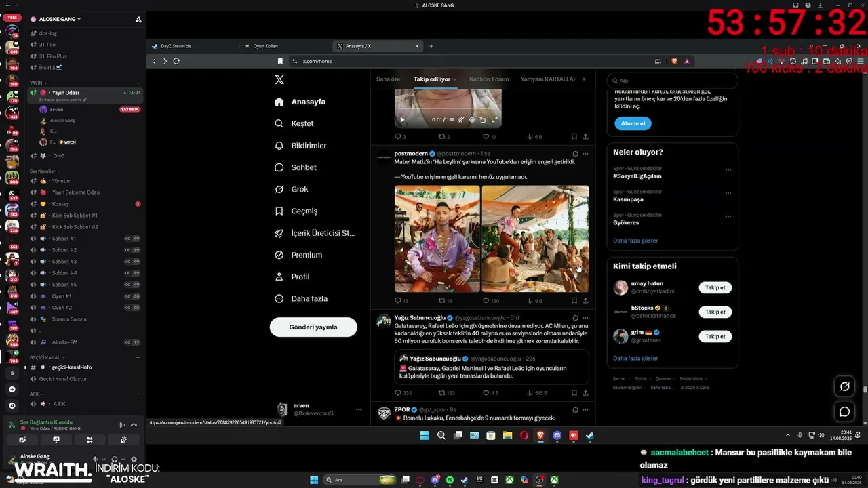Open Brave Shields icon in address bar
This screenshot has width=868, height=488.
[x=674, y=61]
